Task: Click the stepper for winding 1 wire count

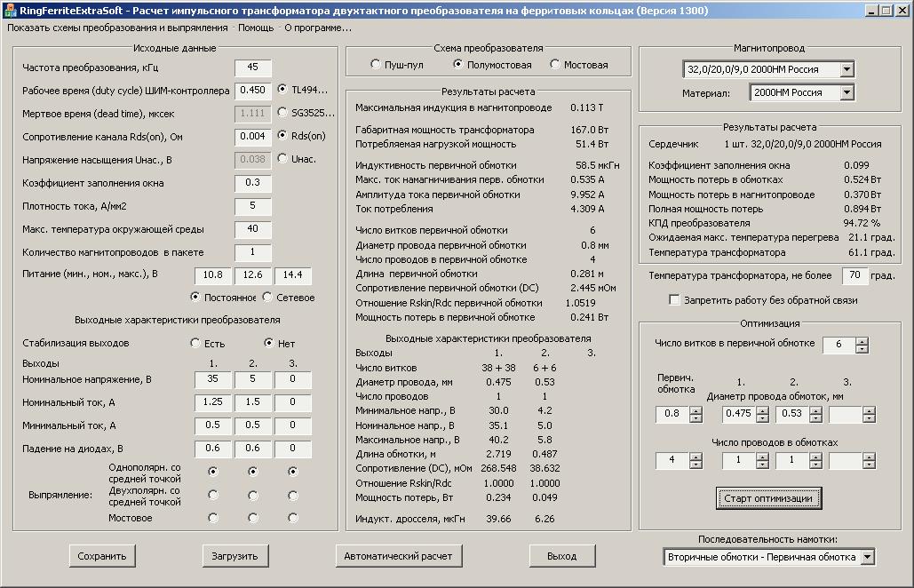Action: point(762,461)
